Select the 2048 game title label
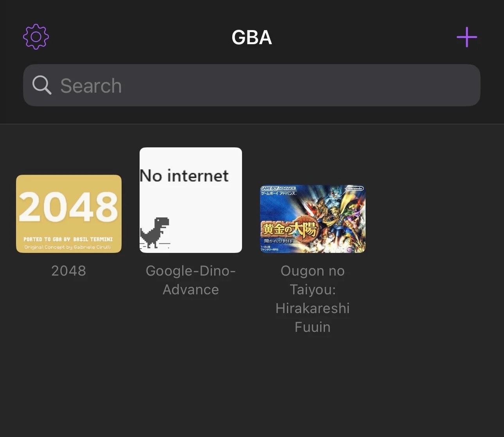 pyautogui.click(x=69, y=270)
